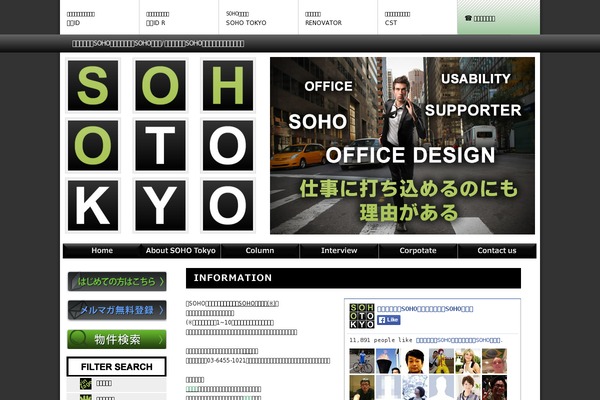The width and height of the screenshot is (600, 400).
Task: Open the Column menu item
Action: click(x=260, y=251)
